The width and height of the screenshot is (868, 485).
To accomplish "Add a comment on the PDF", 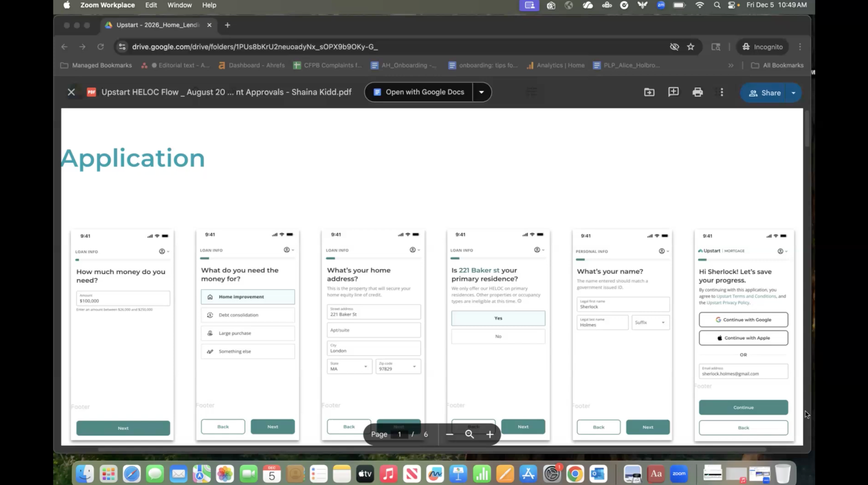I will tap(673, 92).
